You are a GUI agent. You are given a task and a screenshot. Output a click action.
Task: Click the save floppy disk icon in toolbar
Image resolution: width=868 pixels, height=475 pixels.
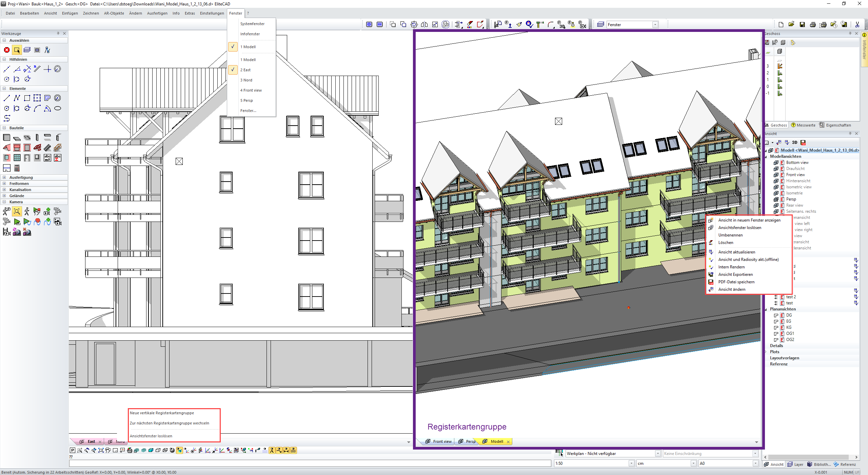(x=802, y=24)
